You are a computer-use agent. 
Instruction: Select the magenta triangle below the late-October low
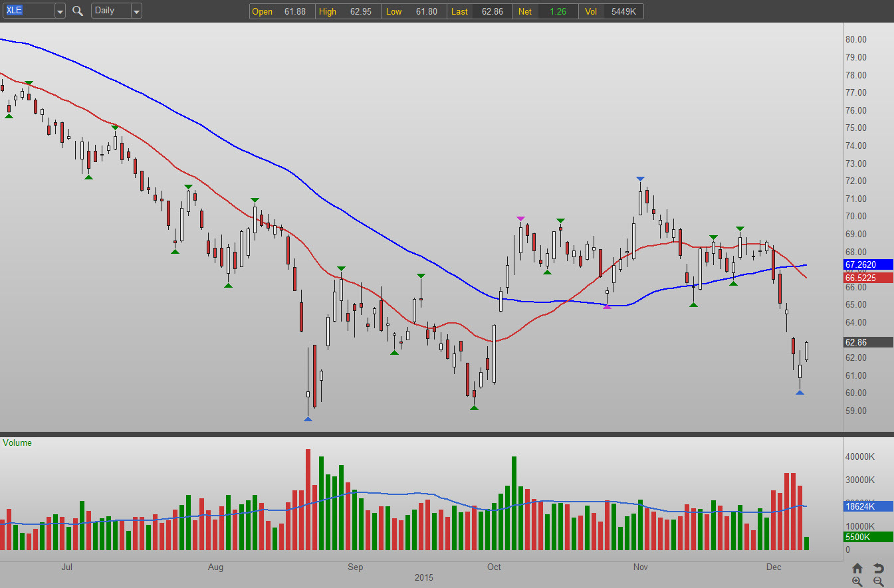607,307
